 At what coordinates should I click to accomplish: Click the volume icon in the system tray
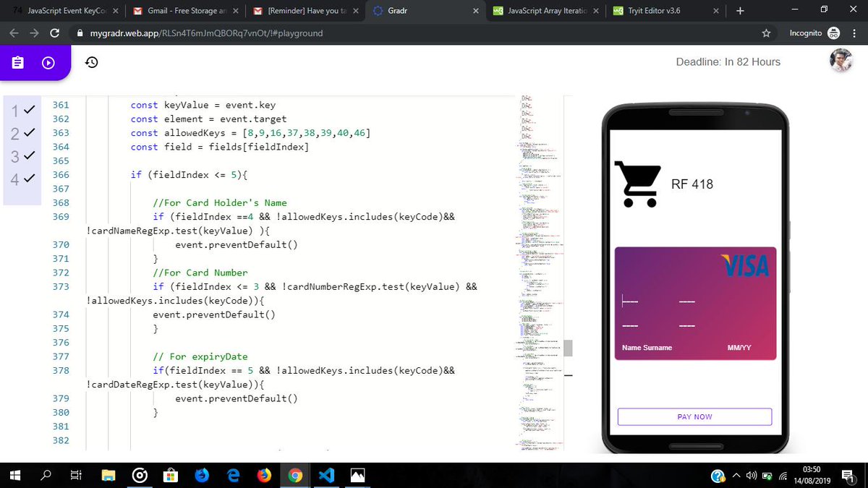coord(752,475)
